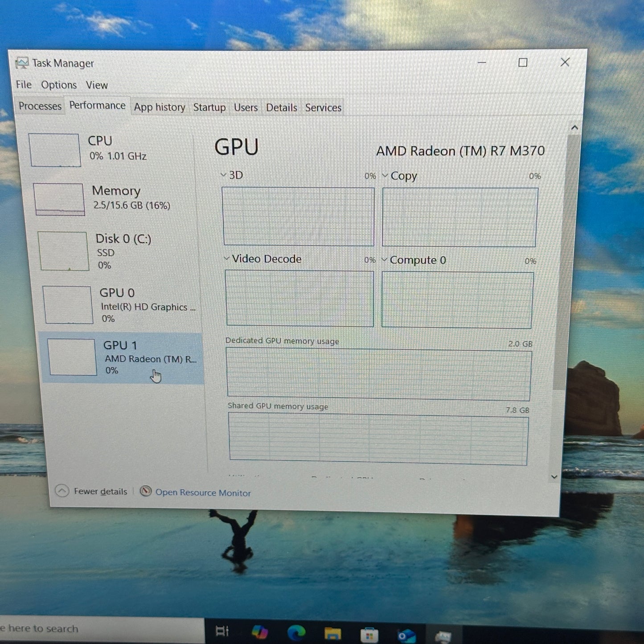Click the Compute 0 graph
The height and width of the screenshot is (644, 644).
(457, 300)
